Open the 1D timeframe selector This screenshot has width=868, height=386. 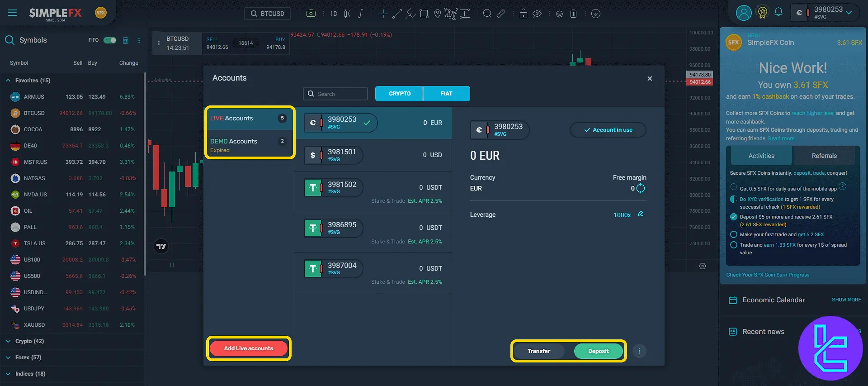pyautogui.click(x=334, y=14)
